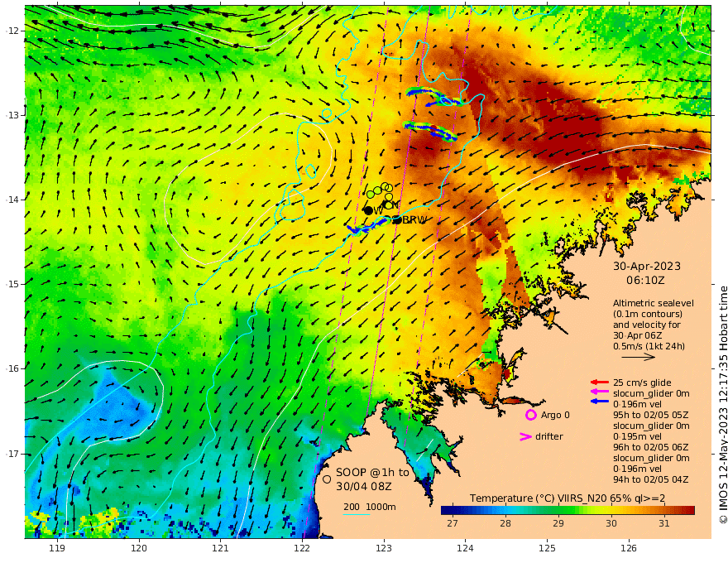Click longitude axis label 126
Image resolution: width=728 pixels, height=563 pixels.
(x=629, y=548)
